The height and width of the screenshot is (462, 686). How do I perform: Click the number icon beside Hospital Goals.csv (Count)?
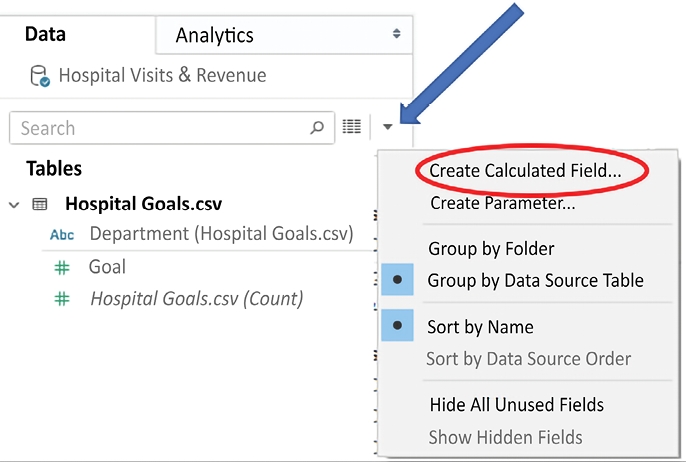point(62,298)
